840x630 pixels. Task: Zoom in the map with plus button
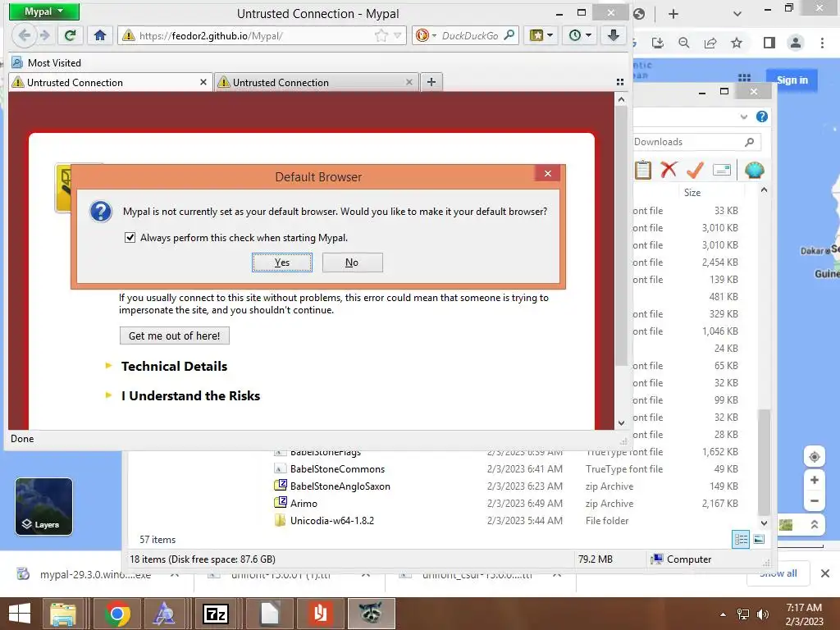tap(815, 480)
